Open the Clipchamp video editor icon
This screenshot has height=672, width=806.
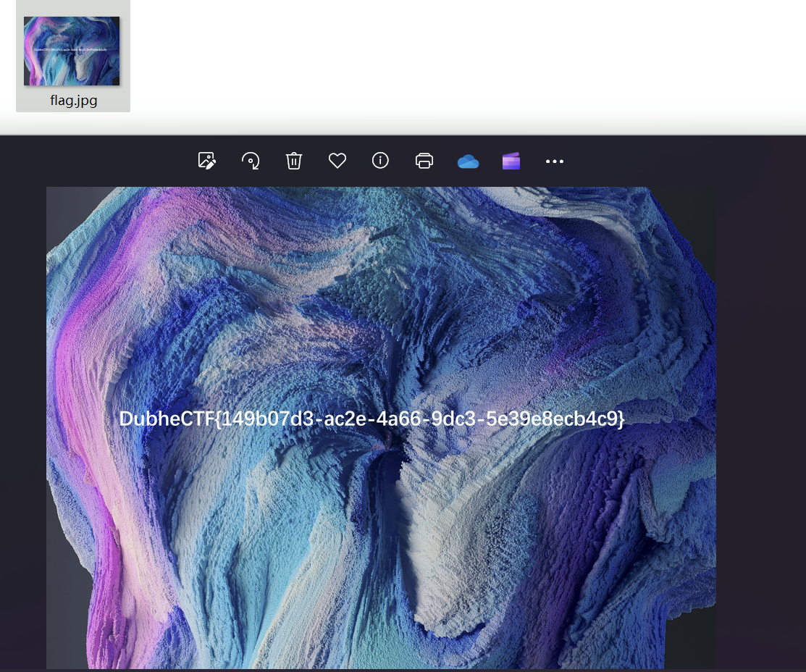511,161
